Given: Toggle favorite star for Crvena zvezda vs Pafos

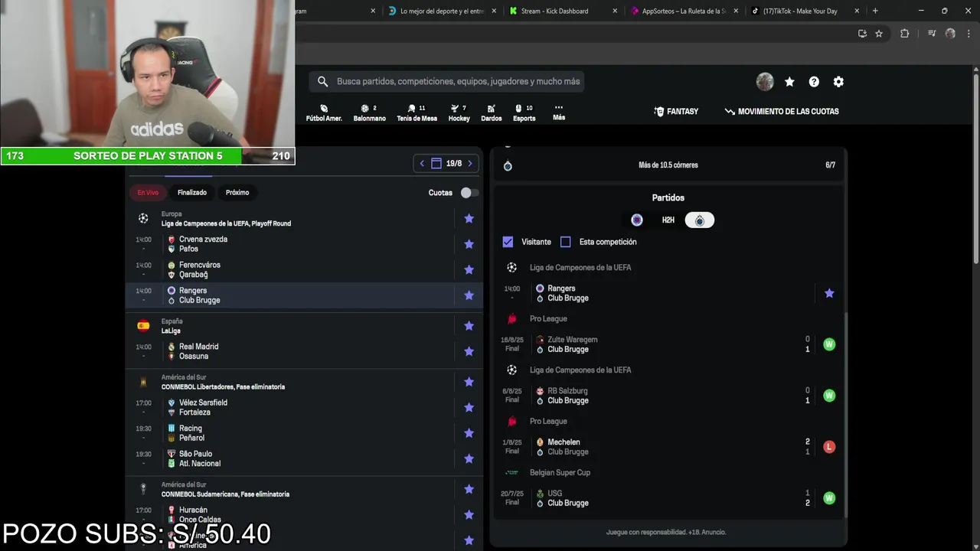Looking at the screenshot, I should (469, 244).
